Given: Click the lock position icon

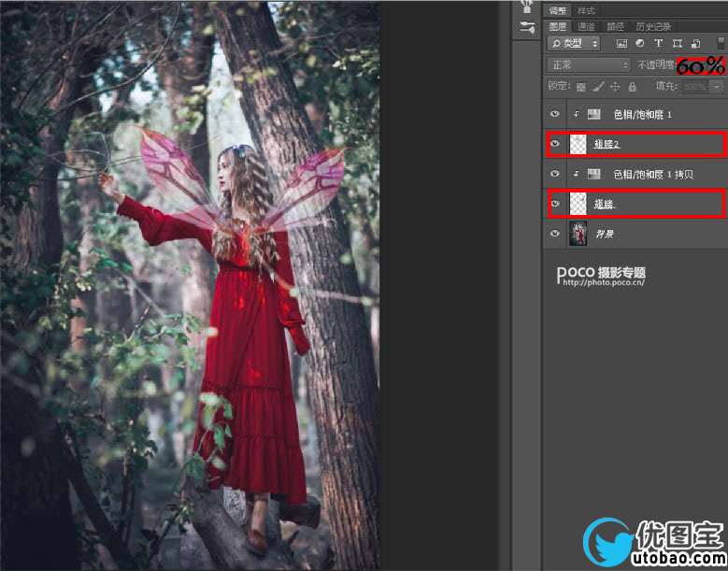Looking at the screenshot, I should 615,86.
